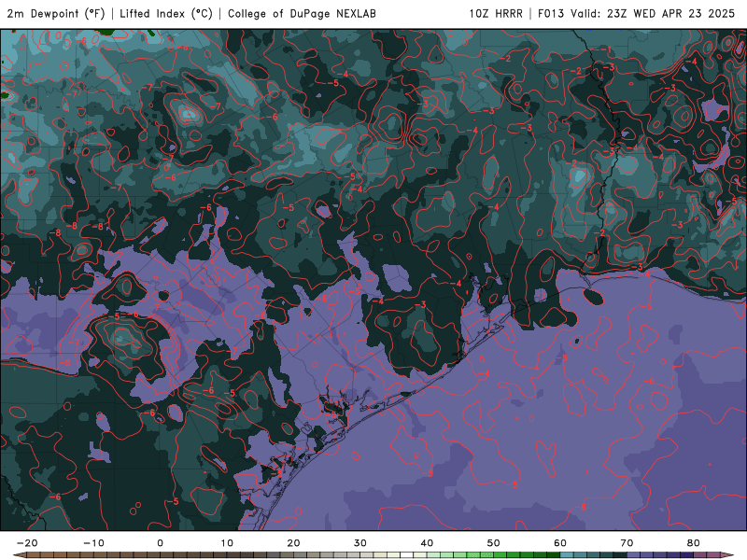Click the '20' color scale label

click(293, 543)
